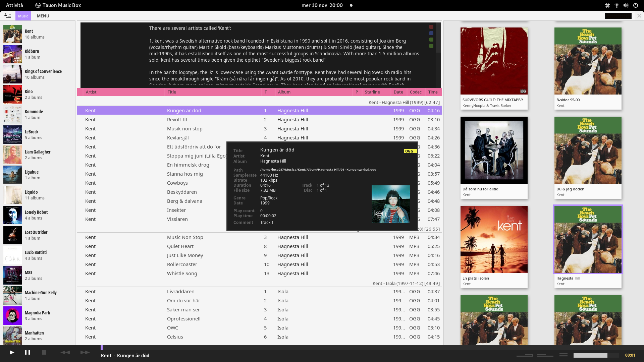Open highlighted Hagnesta Hill album cover
This screenshot has width=644, height=362.
588,239
